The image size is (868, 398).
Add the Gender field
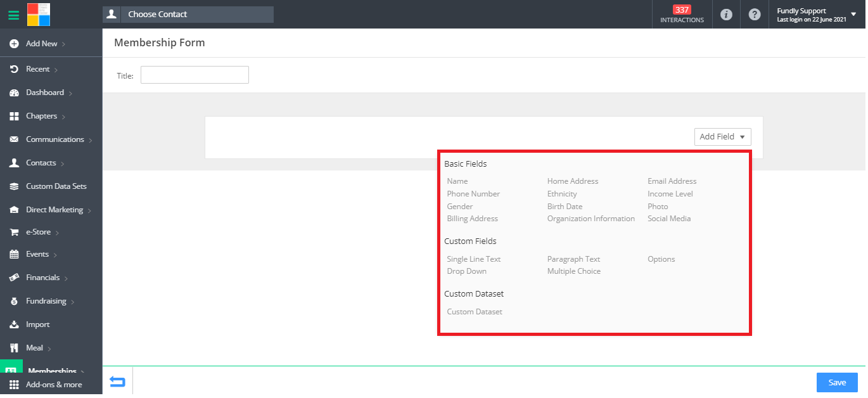460,207
